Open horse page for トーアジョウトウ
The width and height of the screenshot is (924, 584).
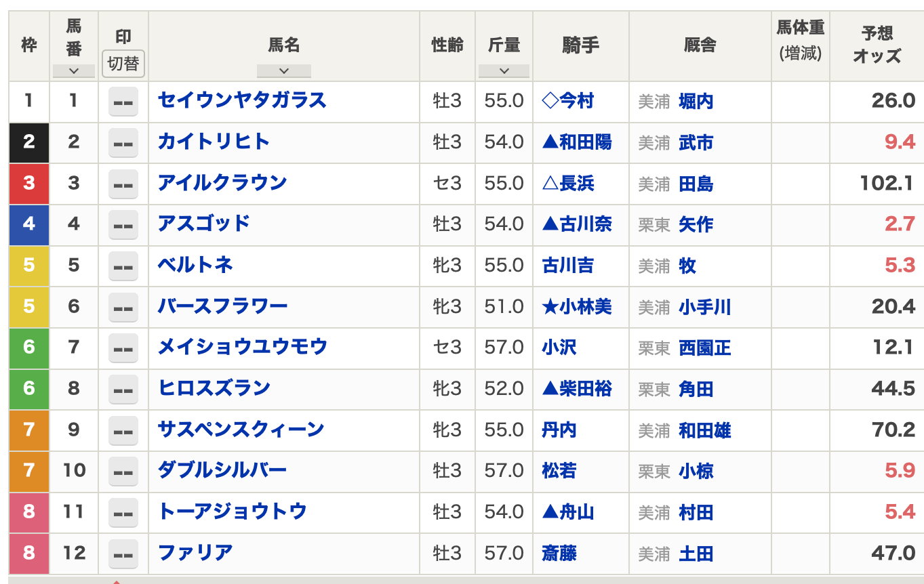click(x=232, y=512)
